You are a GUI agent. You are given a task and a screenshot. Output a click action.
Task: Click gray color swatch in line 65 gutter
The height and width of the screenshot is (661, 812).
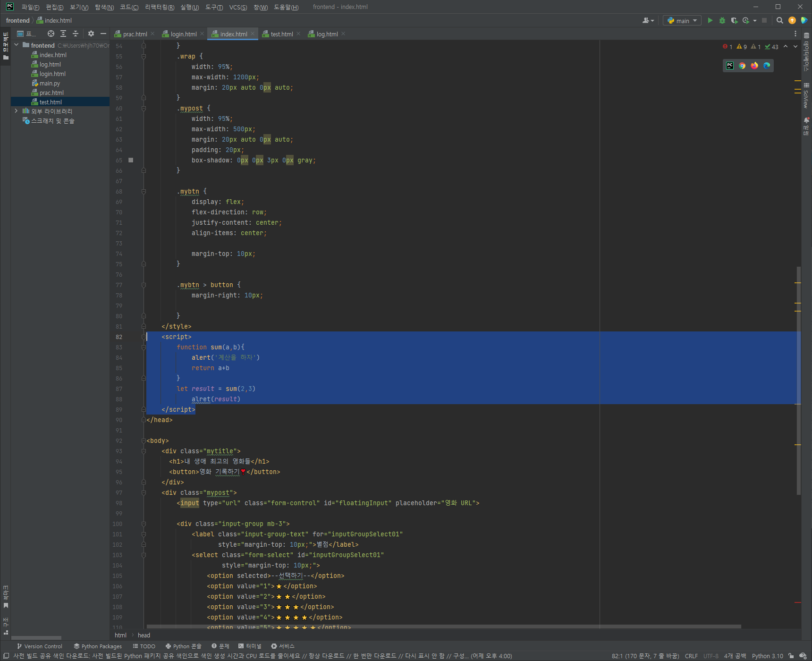131,160
